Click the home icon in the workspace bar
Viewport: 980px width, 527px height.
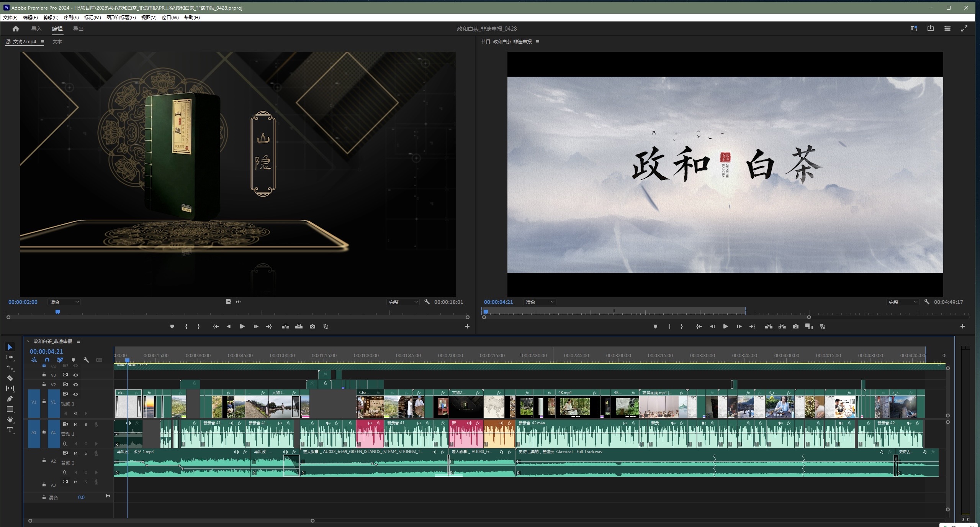16,29
